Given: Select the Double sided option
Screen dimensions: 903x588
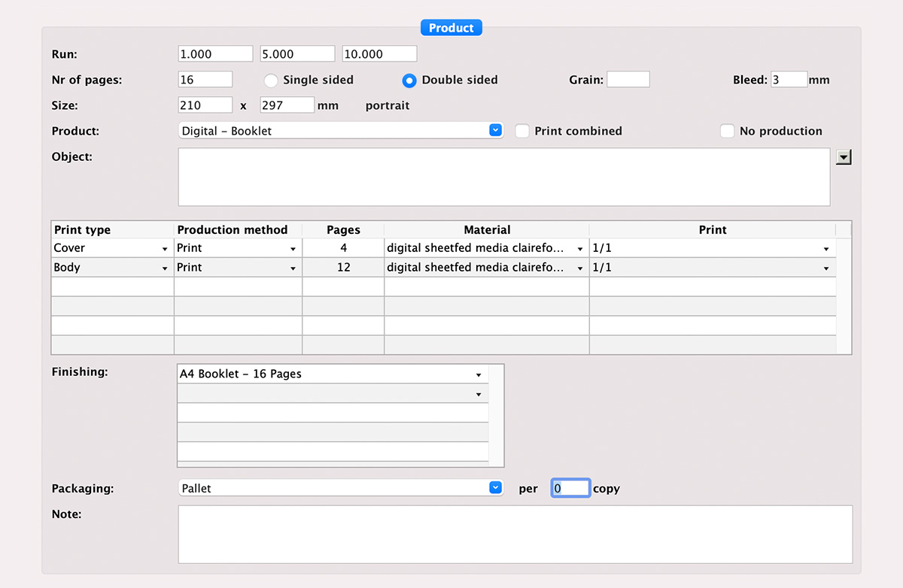Looking at the screenshot, I should coord(409,80).
